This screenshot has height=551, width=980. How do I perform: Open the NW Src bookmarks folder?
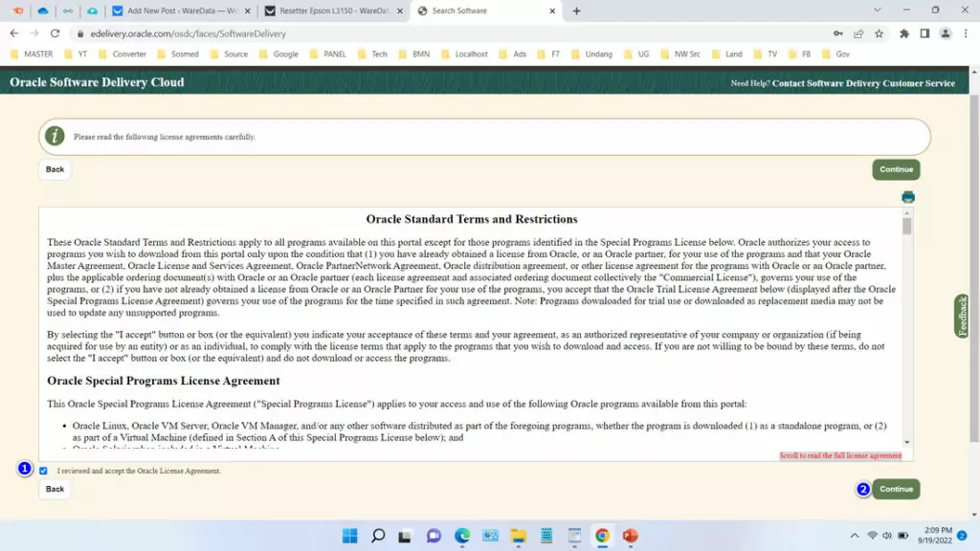point(680,55)
